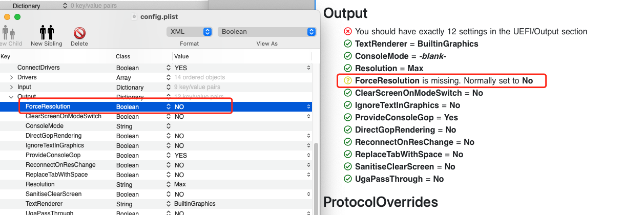Click the table's vertical scrollbar thumb

point(317,174)
